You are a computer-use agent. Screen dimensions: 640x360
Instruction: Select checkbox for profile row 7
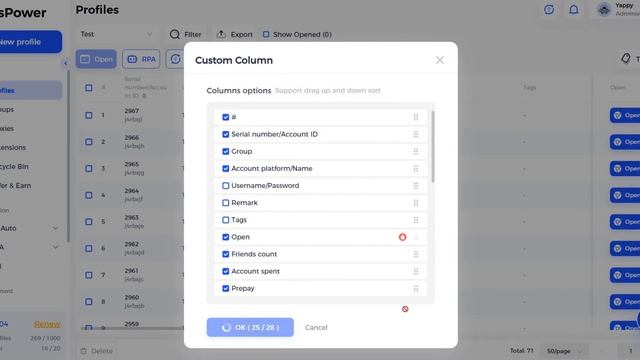(89, 275)
